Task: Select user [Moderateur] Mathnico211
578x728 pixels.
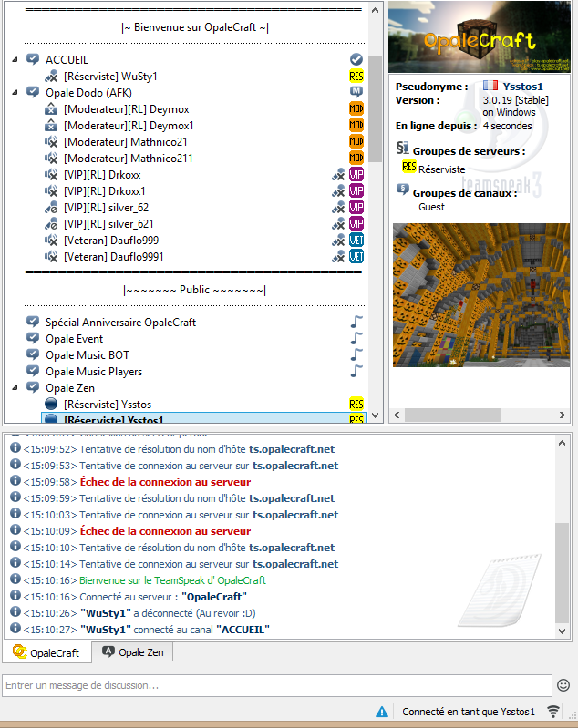Action: pyautogui.click(x=129, y=159)
